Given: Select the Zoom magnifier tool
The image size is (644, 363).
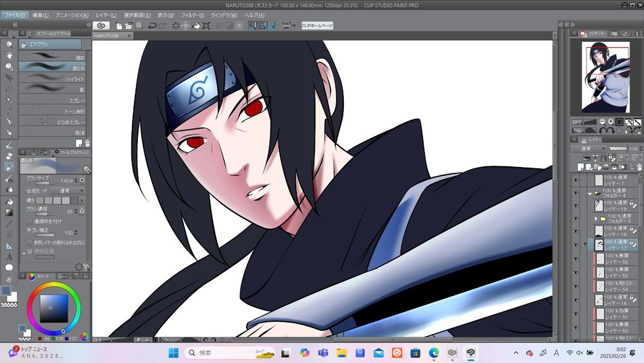Looking at the screenshot, I should click(x=9, y=44).
